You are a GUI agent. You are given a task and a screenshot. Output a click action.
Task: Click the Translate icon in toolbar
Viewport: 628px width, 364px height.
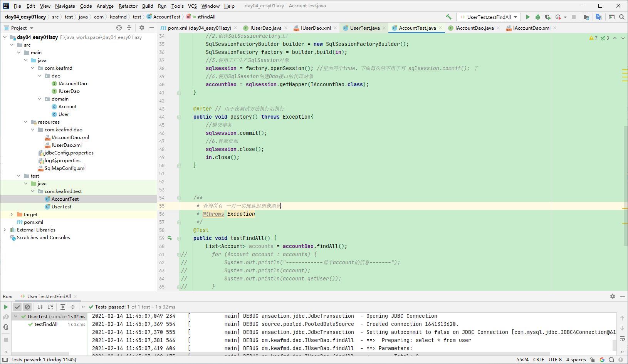tap(599, 17)
